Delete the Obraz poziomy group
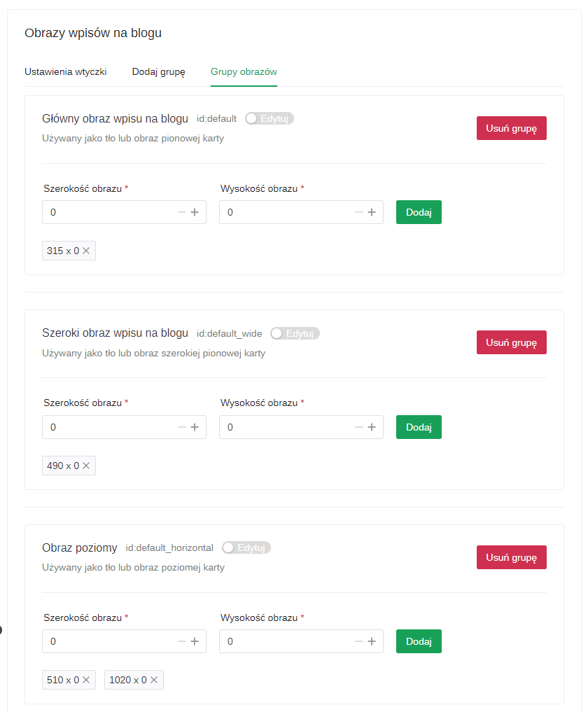Screen dimensions: 588x712 [511, 557]
